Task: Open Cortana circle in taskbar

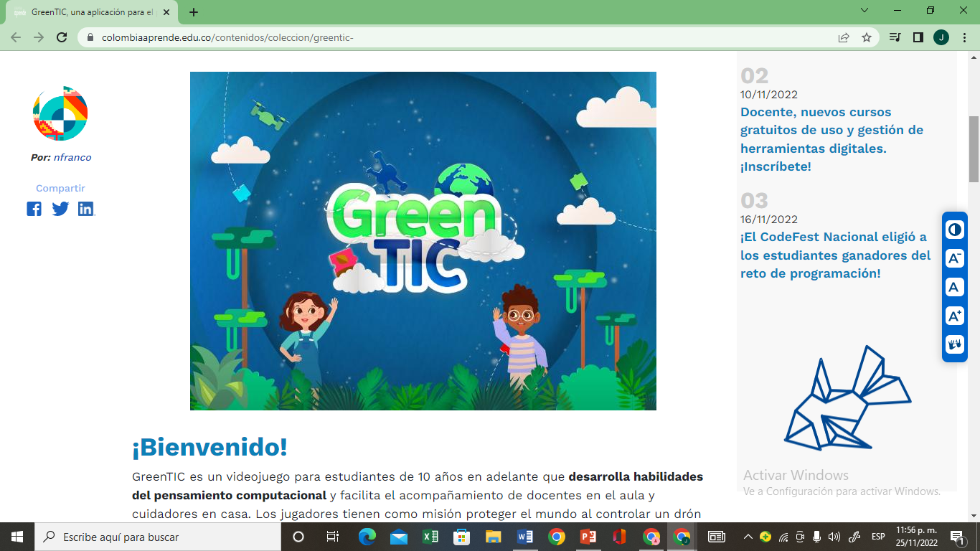Action: click(298, 537)
